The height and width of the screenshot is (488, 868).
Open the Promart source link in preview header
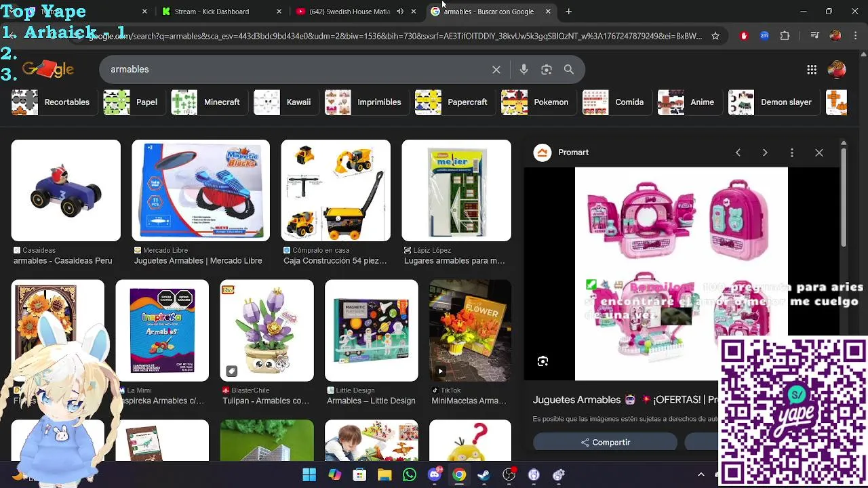(561, 152)
